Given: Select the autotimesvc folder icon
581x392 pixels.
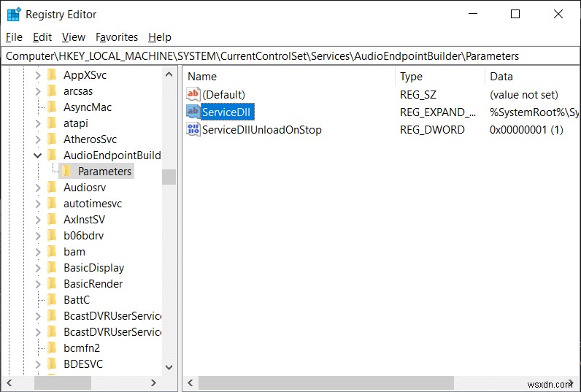Looking at the screenshot, I should pos(53,203).
